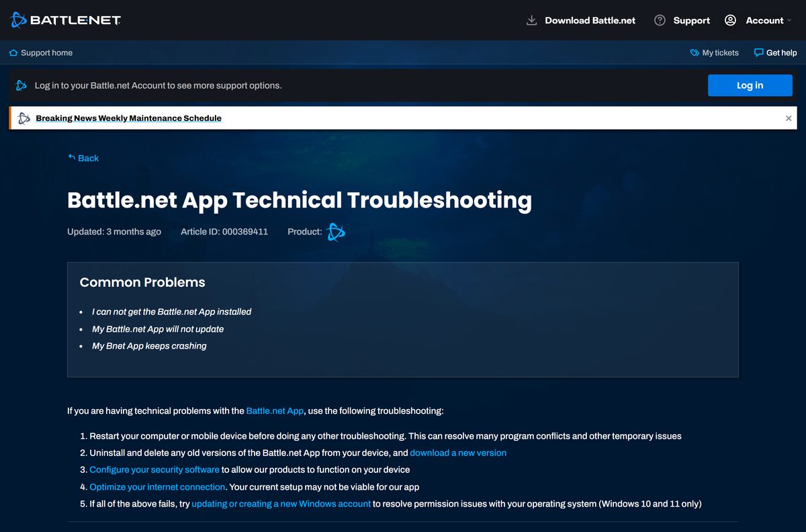Screen dimensions: 806x532
Task: Expand the Account dropdown
Action: click(768, 20)
